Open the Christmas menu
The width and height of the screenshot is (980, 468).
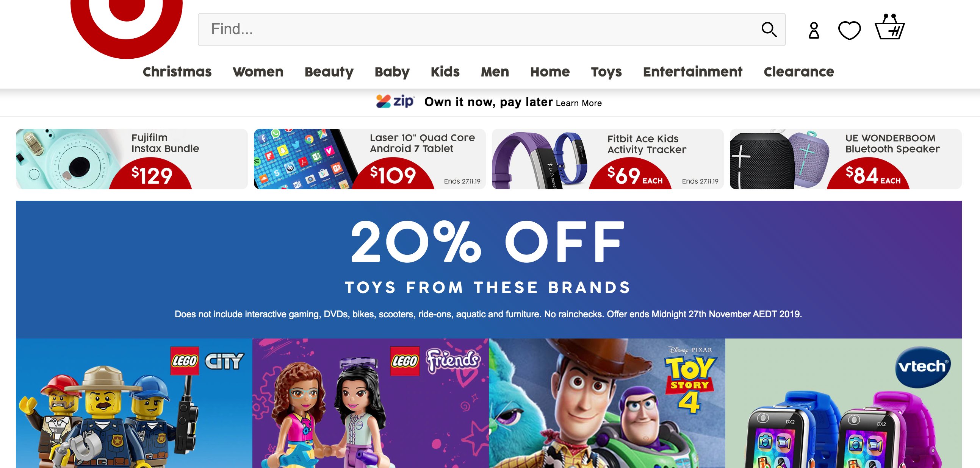tap(177, 72)
